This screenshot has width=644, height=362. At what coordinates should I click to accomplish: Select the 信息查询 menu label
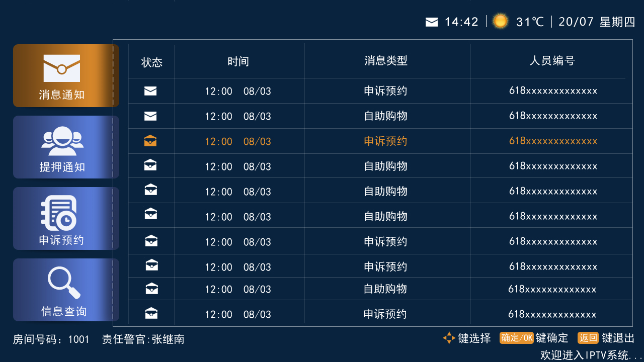click(x=64, y=312)
